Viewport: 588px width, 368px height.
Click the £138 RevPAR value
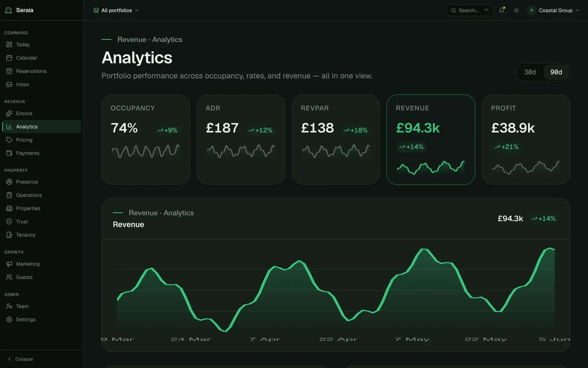click(318, 128)
